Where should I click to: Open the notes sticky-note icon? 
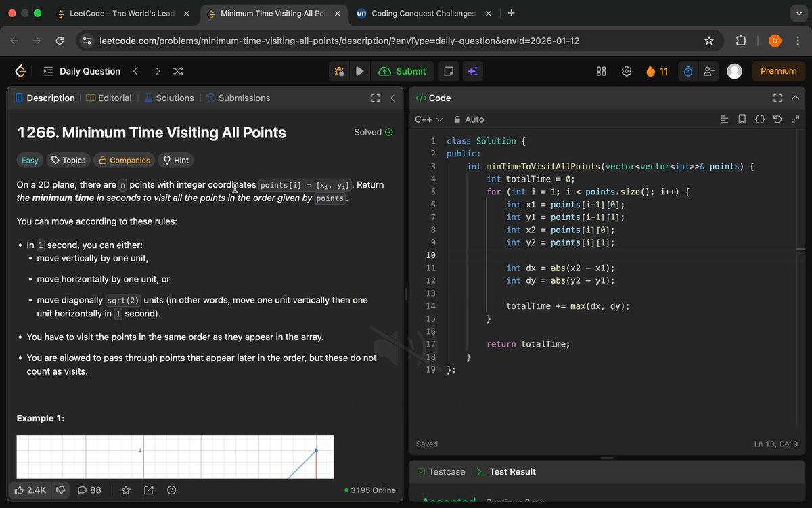(448, 71)
